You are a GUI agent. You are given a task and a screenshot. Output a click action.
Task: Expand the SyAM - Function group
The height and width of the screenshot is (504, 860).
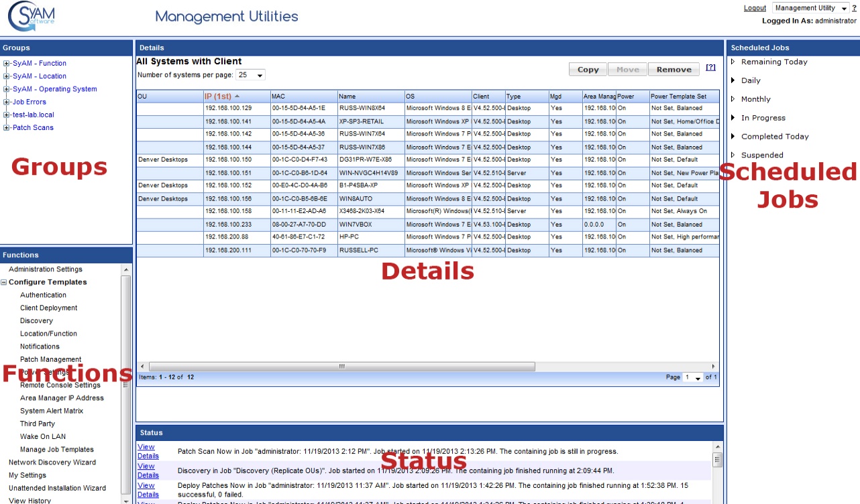7,64
